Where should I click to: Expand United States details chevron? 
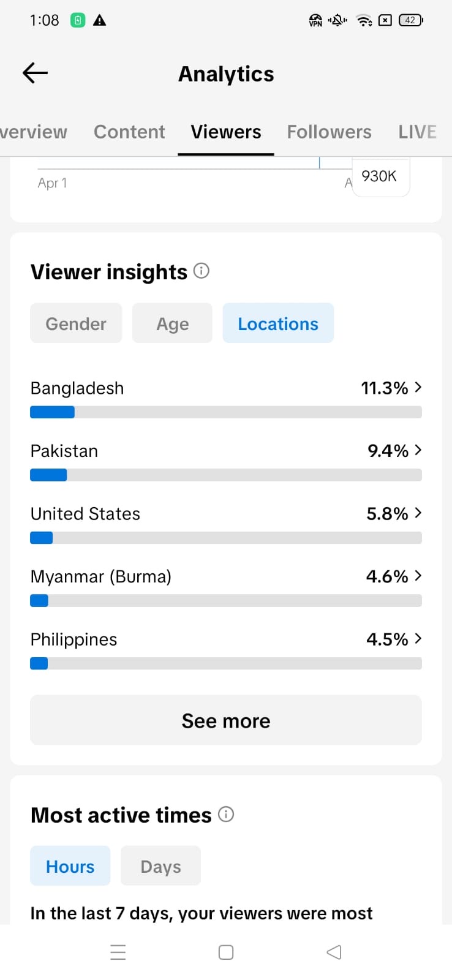[418, 513]
